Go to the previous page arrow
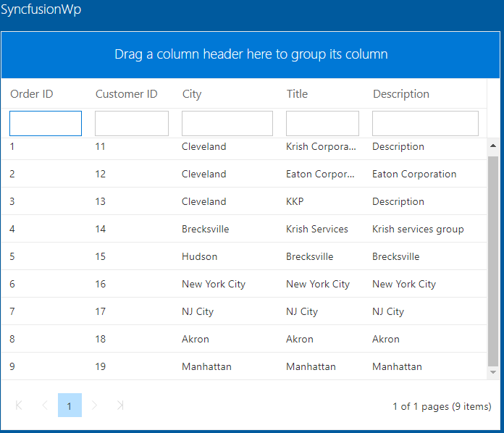The width and height of the screenshot is (504, 433). coord(45,405)
